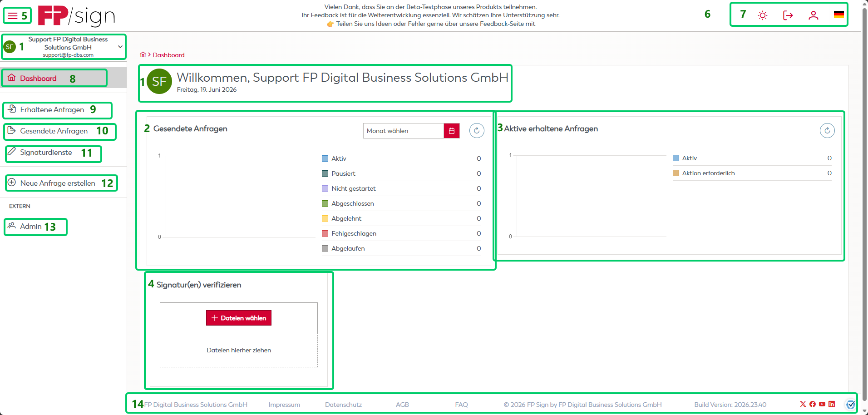Viewport: 868px width, 415px height.
Task: Refresh the Gesendete Anfragen chart
Action: tap(477, 131)
